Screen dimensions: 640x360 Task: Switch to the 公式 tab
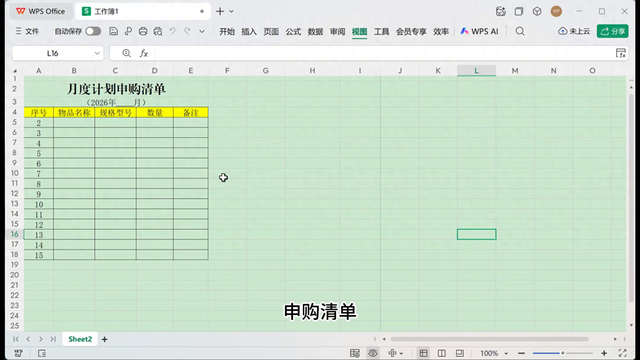point(293,31)
